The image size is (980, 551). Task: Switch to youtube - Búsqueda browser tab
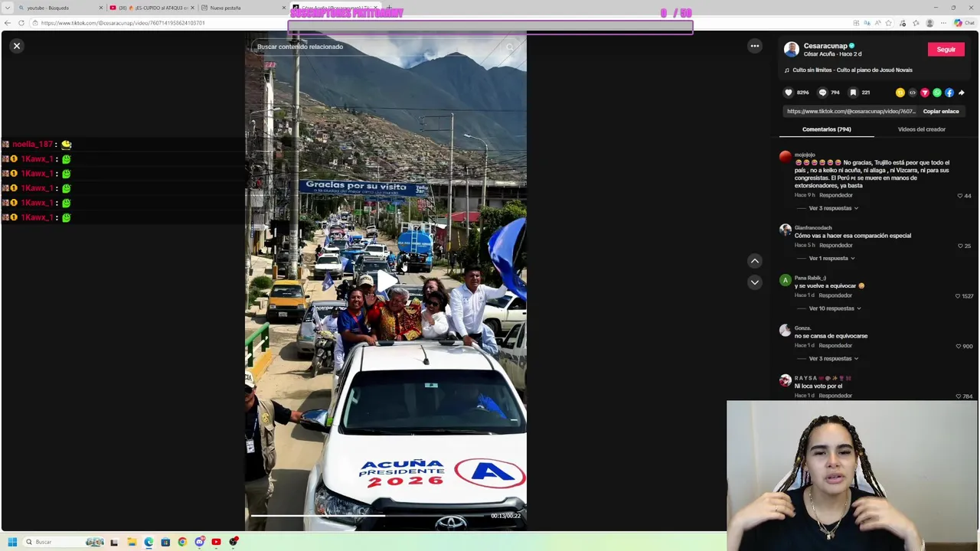[x=60, y=8]
